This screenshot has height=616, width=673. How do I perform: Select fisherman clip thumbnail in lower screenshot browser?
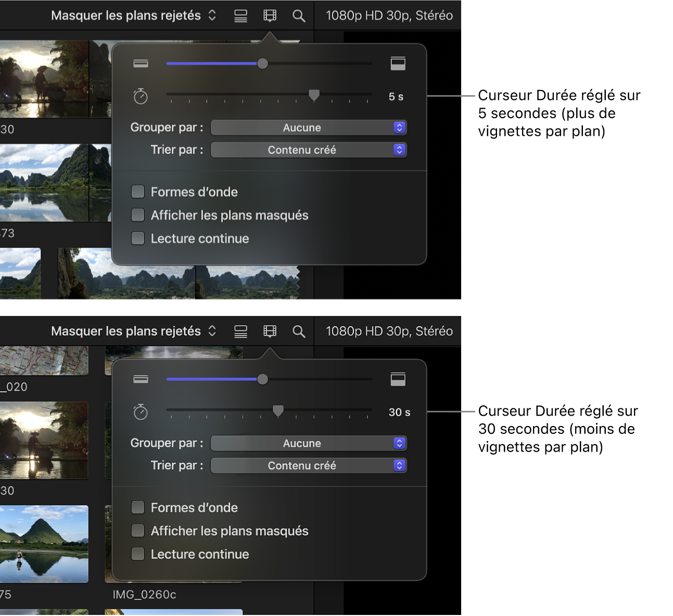(x=44, y=440)
